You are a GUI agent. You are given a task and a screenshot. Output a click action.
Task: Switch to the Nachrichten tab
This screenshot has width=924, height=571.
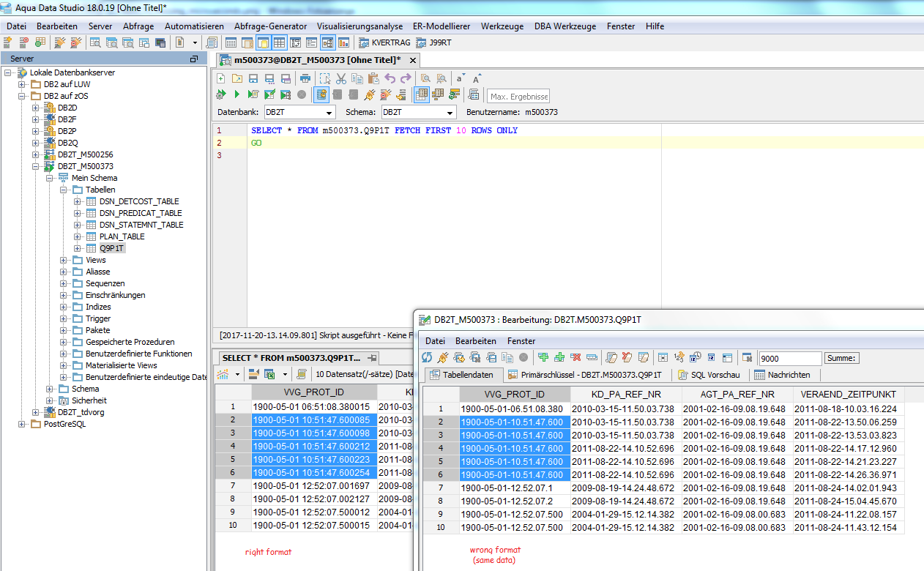(x=782, y=375)
